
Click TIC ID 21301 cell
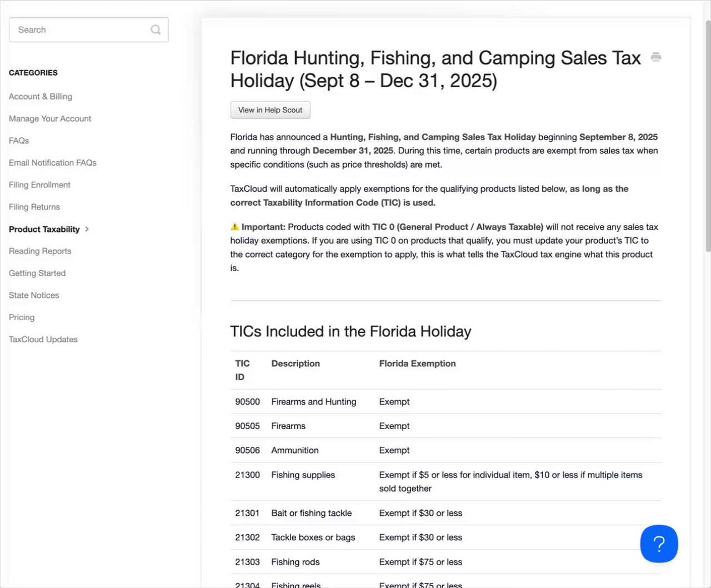[247, 513]
